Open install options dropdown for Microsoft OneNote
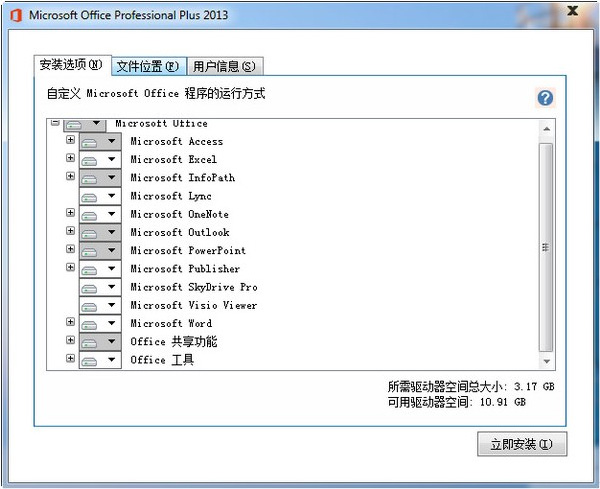 [100, 214]
